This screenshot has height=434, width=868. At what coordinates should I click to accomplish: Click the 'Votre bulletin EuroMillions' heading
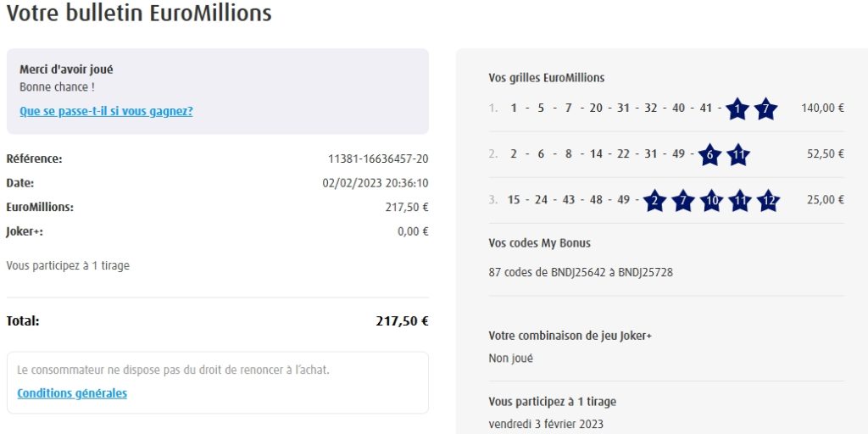139,14
